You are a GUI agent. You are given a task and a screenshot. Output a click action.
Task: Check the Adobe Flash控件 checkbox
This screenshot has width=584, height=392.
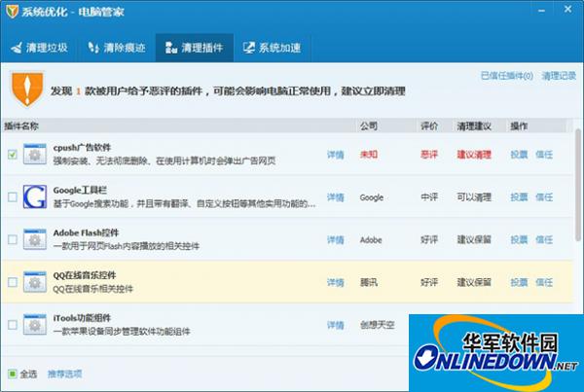click(x=13, y=239)
